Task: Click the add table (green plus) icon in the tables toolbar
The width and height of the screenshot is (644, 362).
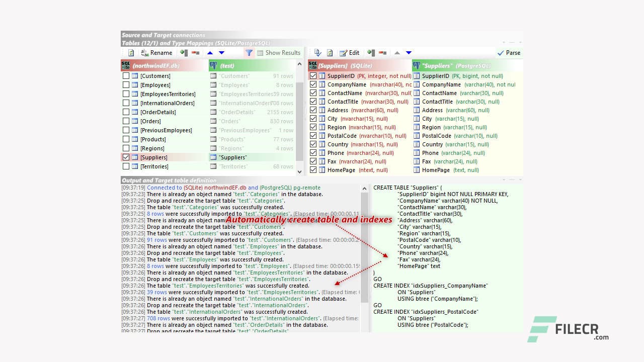Action: [184, 53]
